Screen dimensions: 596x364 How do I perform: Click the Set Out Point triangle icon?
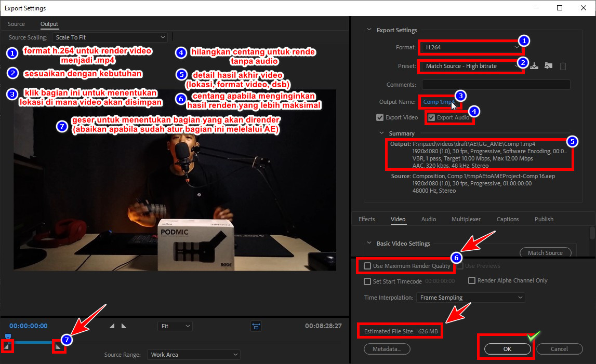pos(123,326)
